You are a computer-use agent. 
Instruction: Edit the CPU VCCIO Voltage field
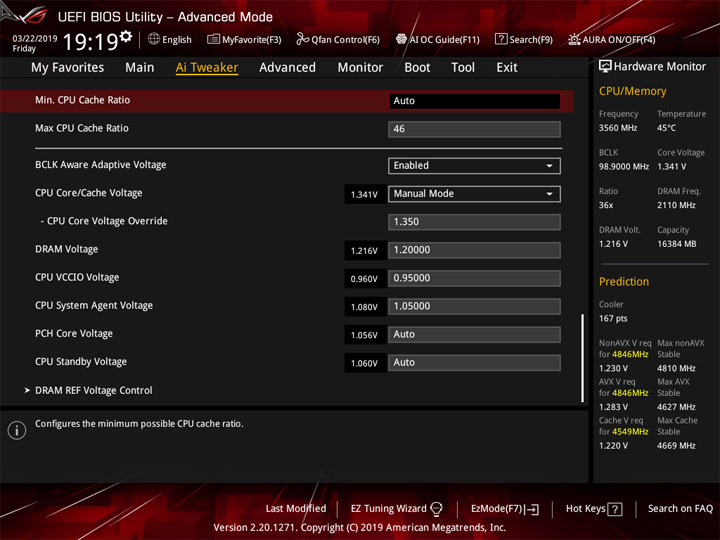click(x=474, y=278)
